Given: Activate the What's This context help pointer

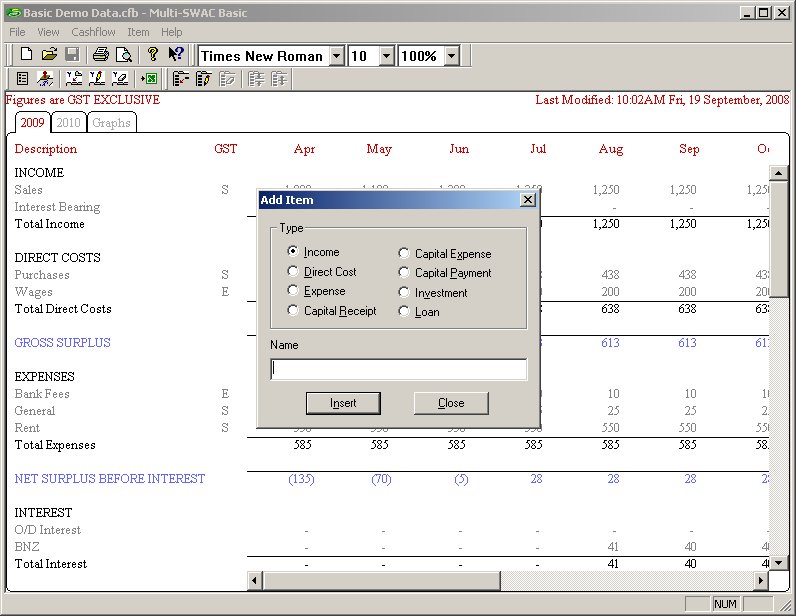Looking at the screenshot, I should coord(175,54).
